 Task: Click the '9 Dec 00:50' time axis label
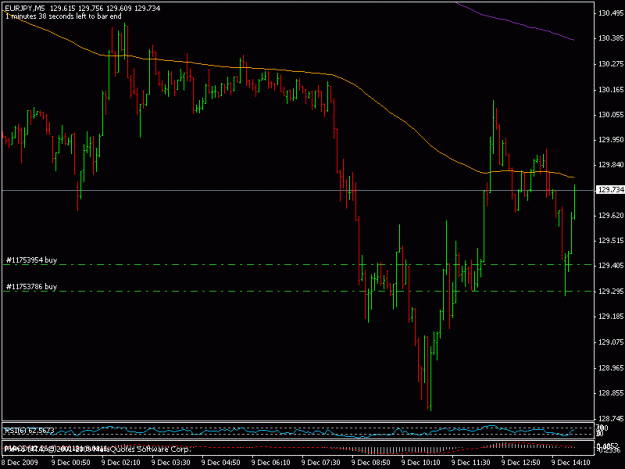point(71,463)
